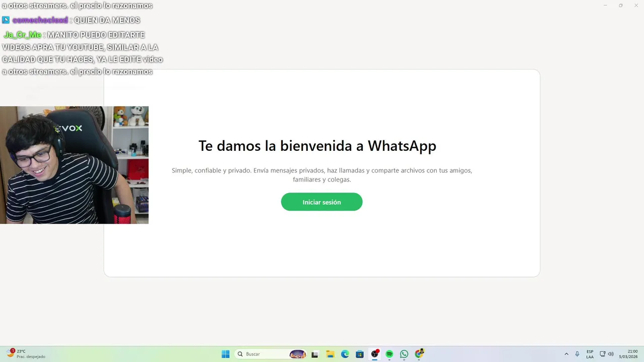Screen dimensions: 644x362
Task: Open the weather widget showing 23°C
Action: click(26, 354)
